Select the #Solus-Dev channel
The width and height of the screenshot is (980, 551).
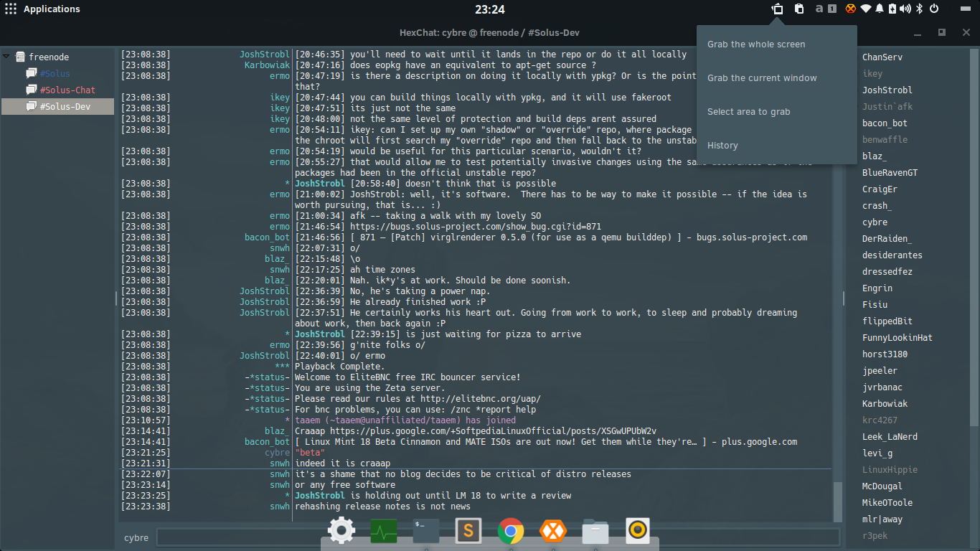57,106
